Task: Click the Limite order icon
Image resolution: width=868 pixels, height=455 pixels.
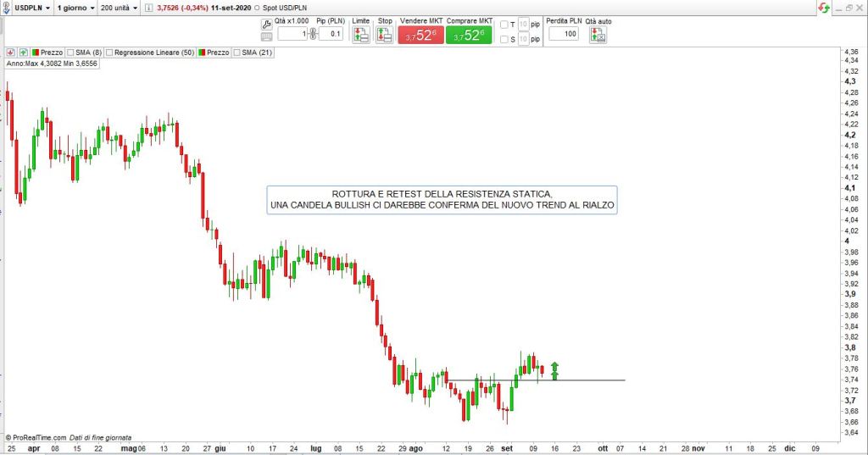Action: click(361, 35)
